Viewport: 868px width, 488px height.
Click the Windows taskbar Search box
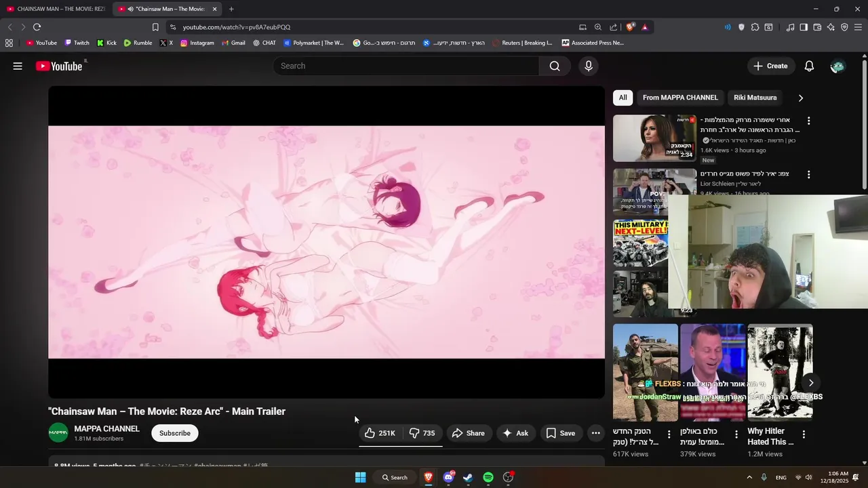[x=395, y=478]
